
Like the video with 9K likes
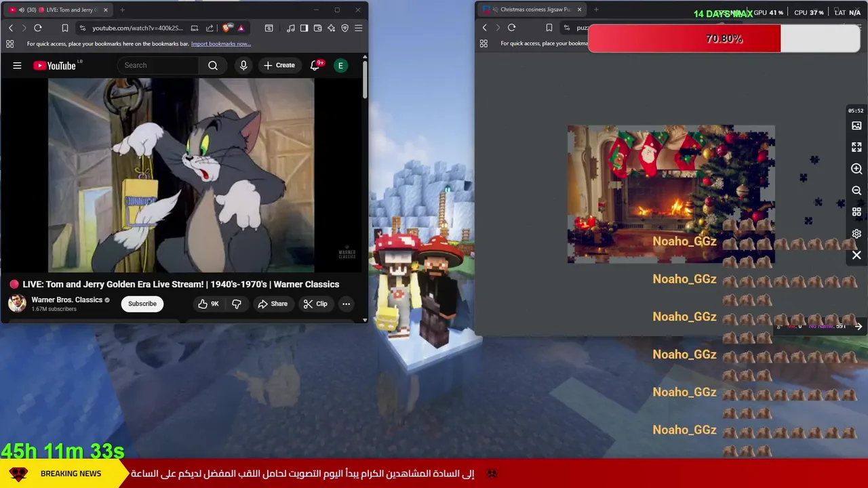(x=209, y=304)
